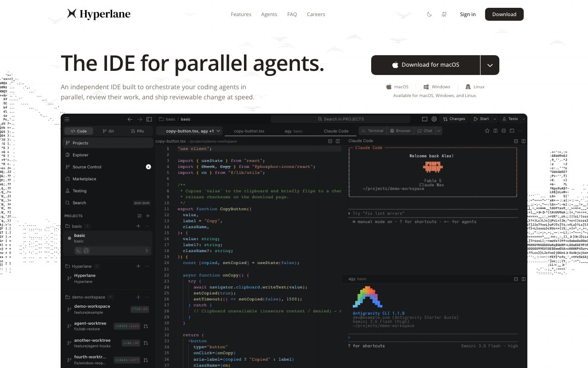The width and height of the screenshot is (588, 368).
Task: Click the Download for macOS button
Action: 425,65
